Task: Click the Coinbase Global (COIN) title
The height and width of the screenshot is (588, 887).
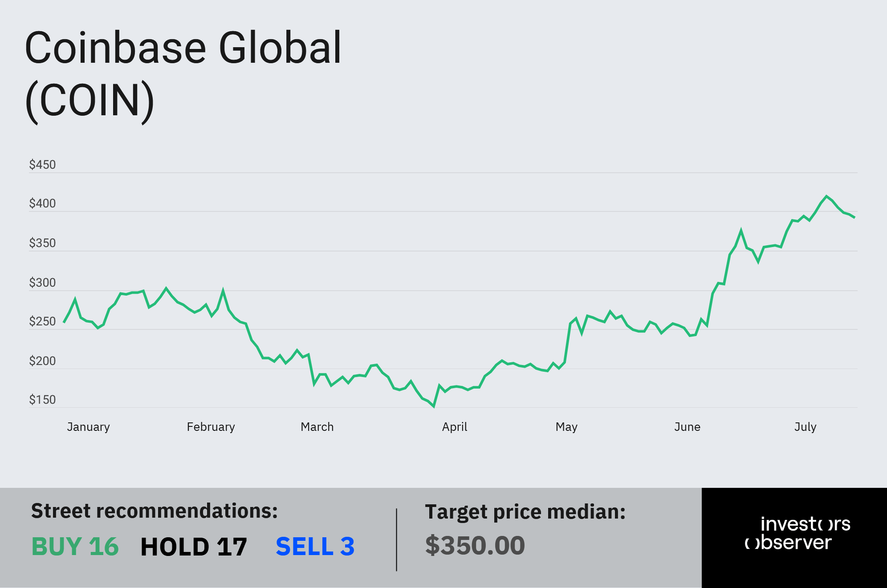Action: 183,74
